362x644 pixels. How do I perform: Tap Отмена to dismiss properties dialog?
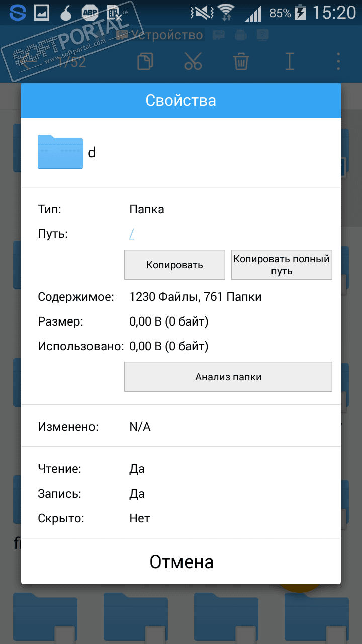pos(181,561)
